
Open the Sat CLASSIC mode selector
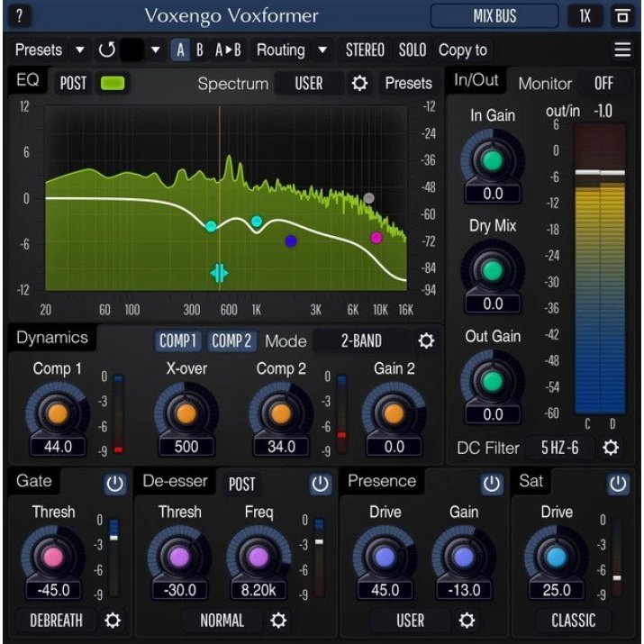pyautogui.click(x=574, y=621)
